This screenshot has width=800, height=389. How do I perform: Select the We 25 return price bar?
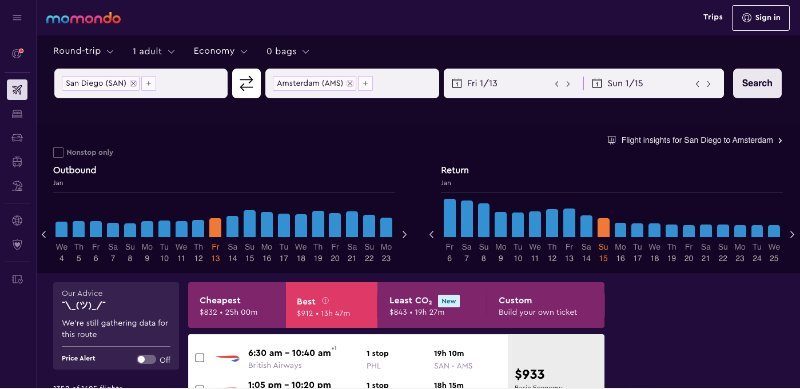[774, 231]
